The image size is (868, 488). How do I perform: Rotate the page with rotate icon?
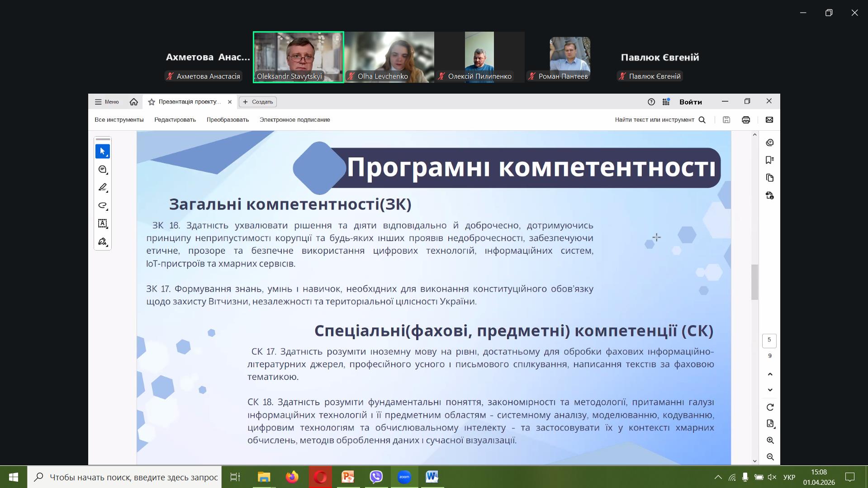(x=770, y=407)
